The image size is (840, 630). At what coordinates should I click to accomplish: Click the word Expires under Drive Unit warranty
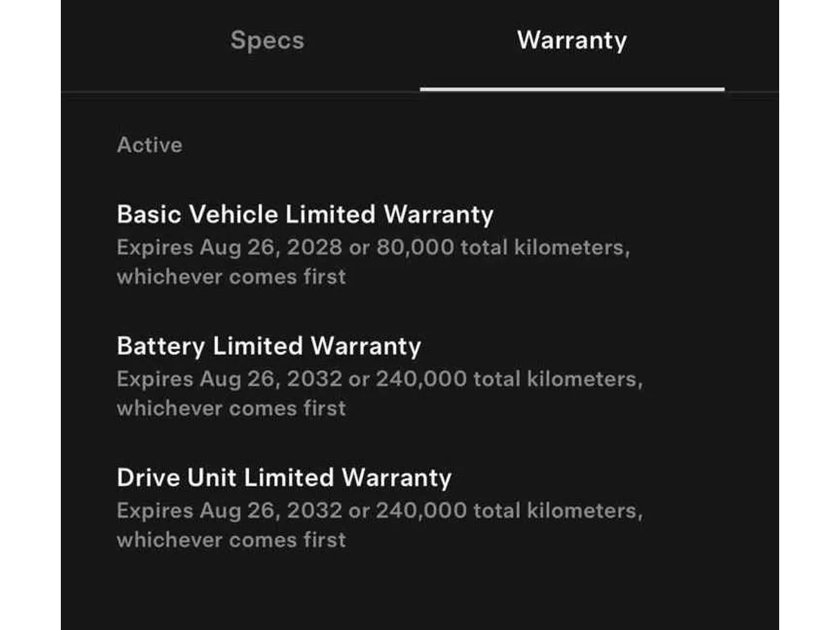(155, 510)
